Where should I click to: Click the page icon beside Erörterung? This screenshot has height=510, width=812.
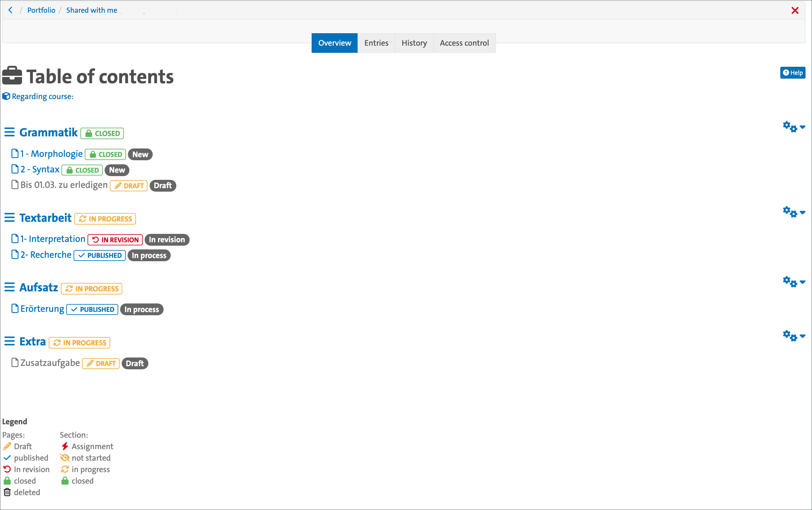(x=15, y=309)
